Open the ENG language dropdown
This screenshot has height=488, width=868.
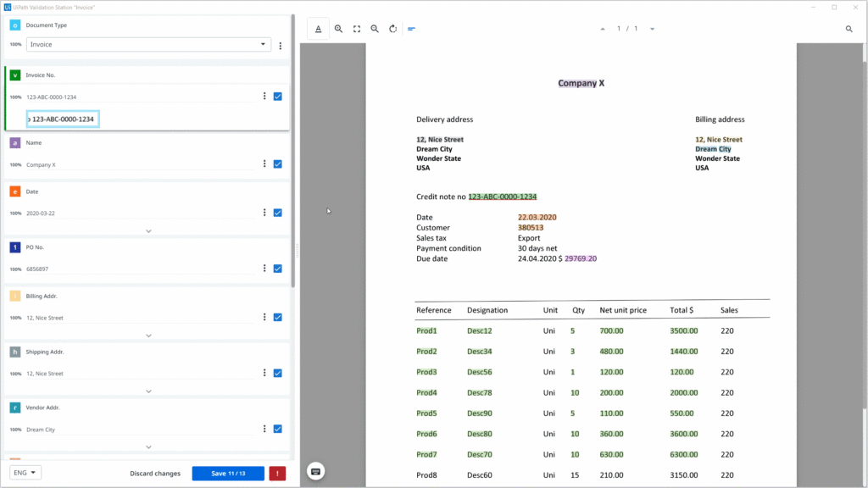[x=27, y=473]
